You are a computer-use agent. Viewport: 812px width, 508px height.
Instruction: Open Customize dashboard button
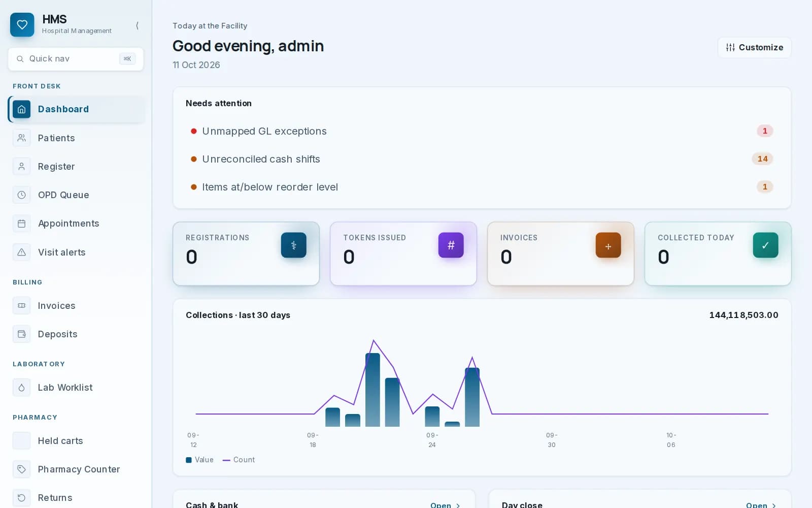pos(754,47)
